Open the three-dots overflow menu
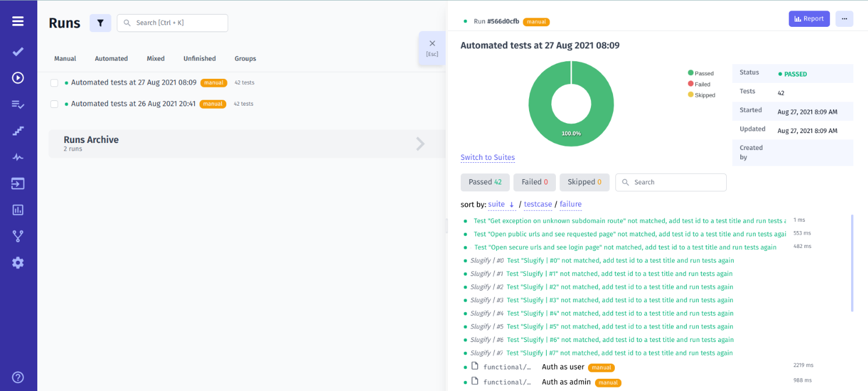Screen dimensions: 868x391 click(844, 18)
